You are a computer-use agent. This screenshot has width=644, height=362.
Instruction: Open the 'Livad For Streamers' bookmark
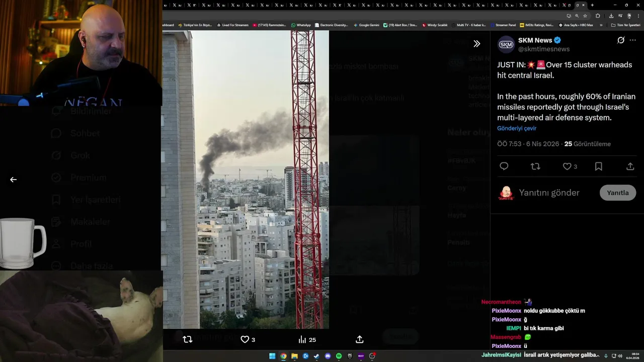(232, 25)
